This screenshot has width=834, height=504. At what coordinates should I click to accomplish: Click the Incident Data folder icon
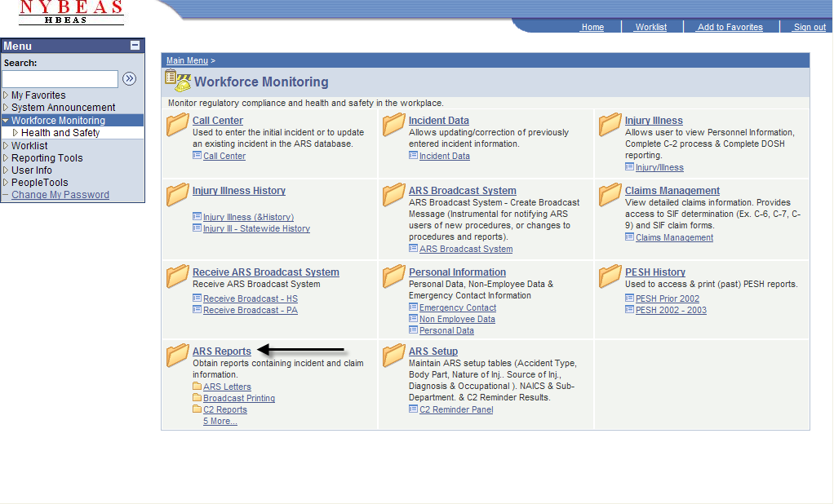(394, 125)
